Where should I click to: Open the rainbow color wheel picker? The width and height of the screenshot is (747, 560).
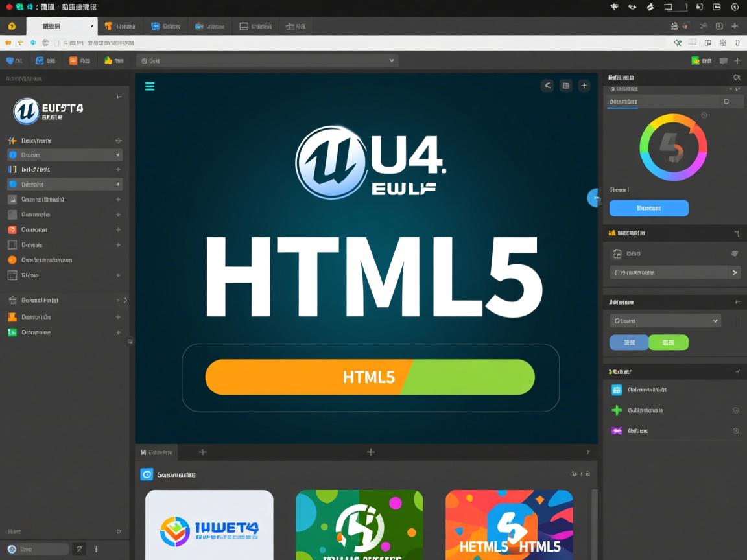coord(673,147)
